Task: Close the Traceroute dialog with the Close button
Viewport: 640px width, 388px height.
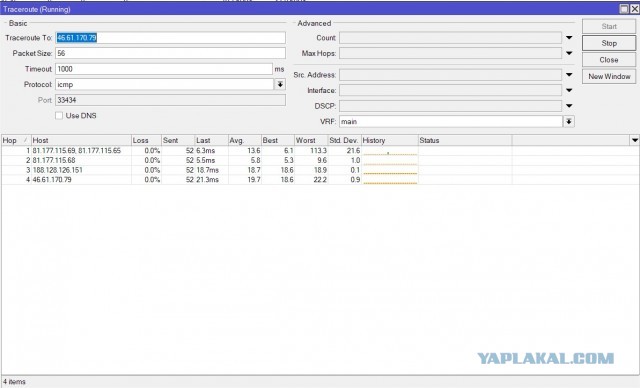Action: coord(609,60)
